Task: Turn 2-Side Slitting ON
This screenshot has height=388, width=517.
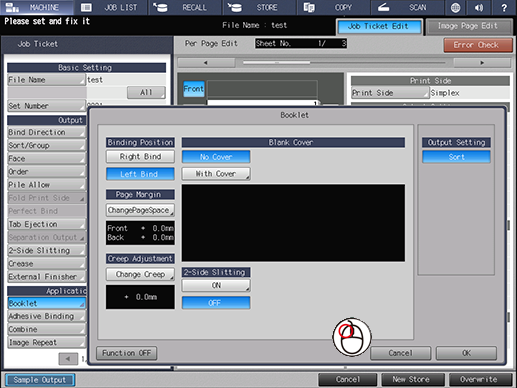Action: [216, 285]
